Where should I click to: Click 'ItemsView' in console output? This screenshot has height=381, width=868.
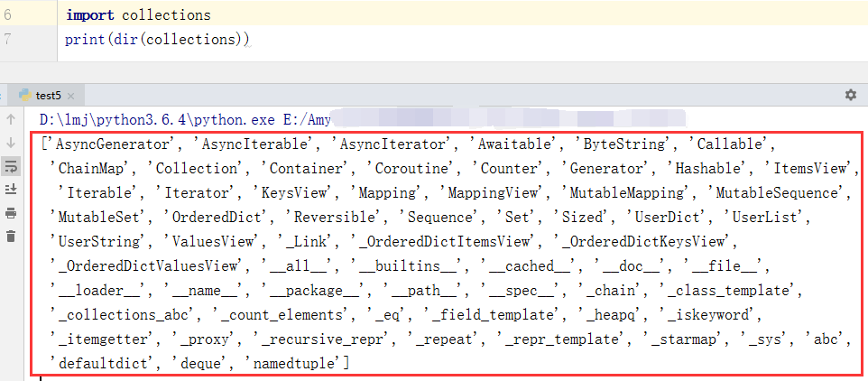810,168
